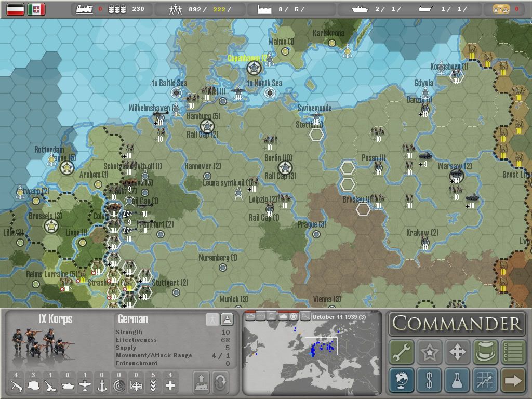The width and height of the screenshot is (532, 399).
Task: Click the rail transport button in unit panel
Action: point(201,383)
